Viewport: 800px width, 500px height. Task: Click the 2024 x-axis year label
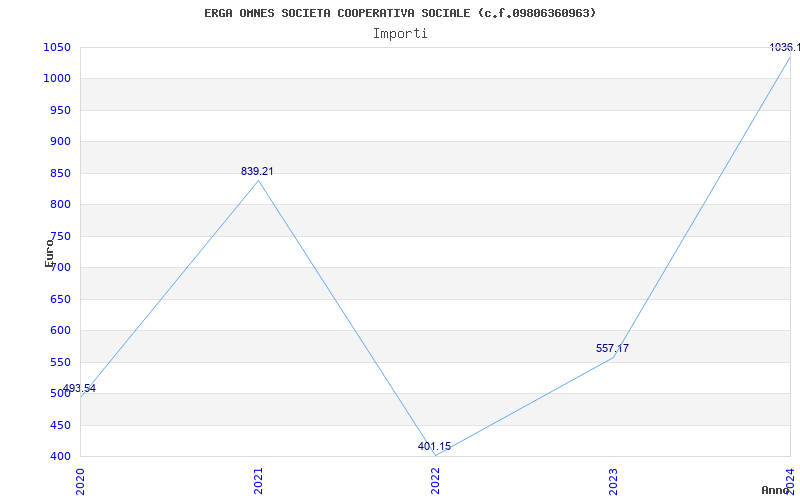(x=790, y=481)
